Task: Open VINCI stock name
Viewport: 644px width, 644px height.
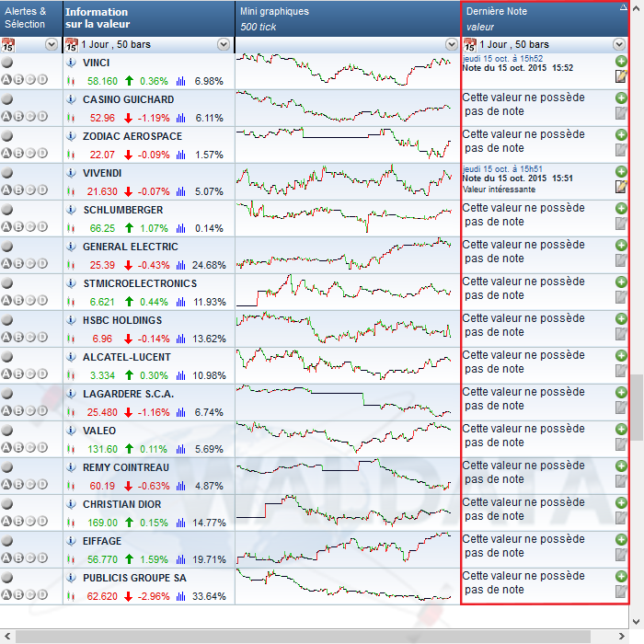Action: click(x=96, y=63)
